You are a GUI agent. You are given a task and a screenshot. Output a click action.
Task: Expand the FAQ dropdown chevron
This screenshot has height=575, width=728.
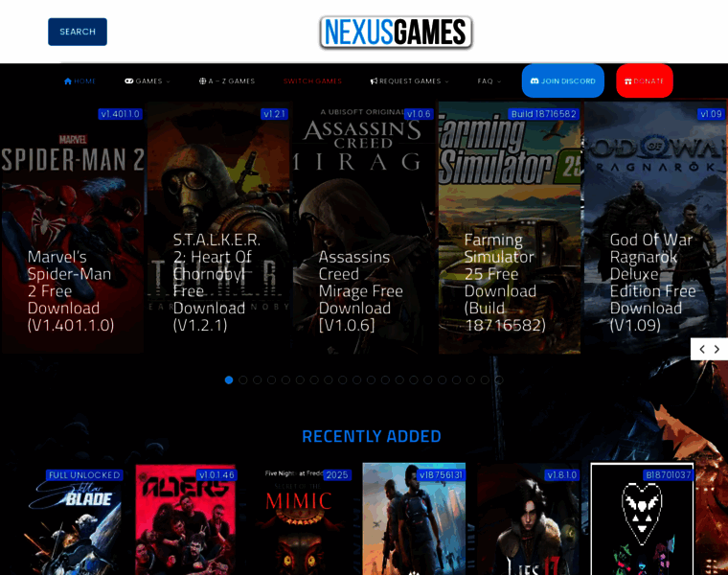(x=499, y=81)
